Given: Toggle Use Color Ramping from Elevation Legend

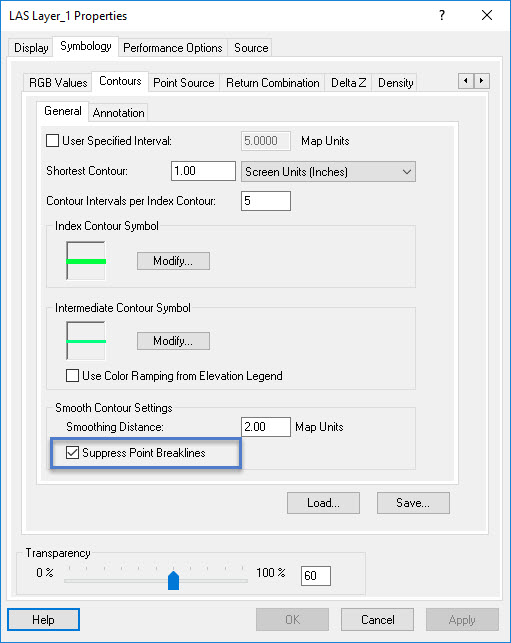Looking at the screenshot, I should pyautogui.click(x=73, y=376).
